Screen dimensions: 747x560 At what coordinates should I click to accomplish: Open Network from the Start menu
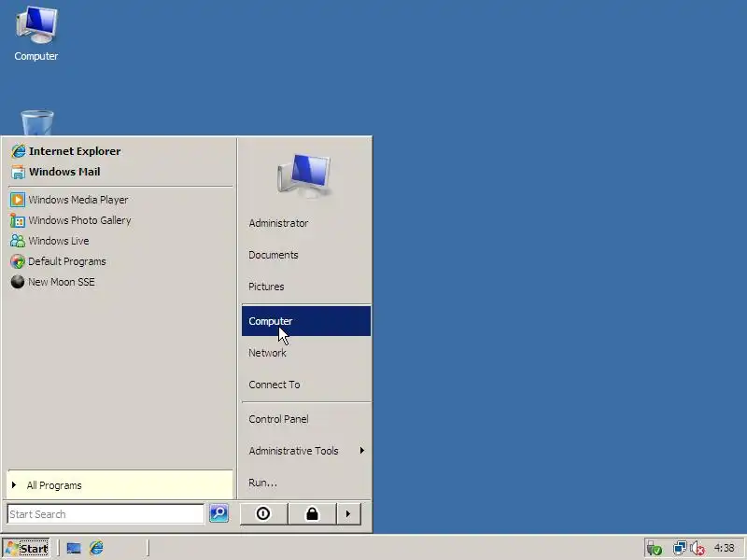point(306,353)
